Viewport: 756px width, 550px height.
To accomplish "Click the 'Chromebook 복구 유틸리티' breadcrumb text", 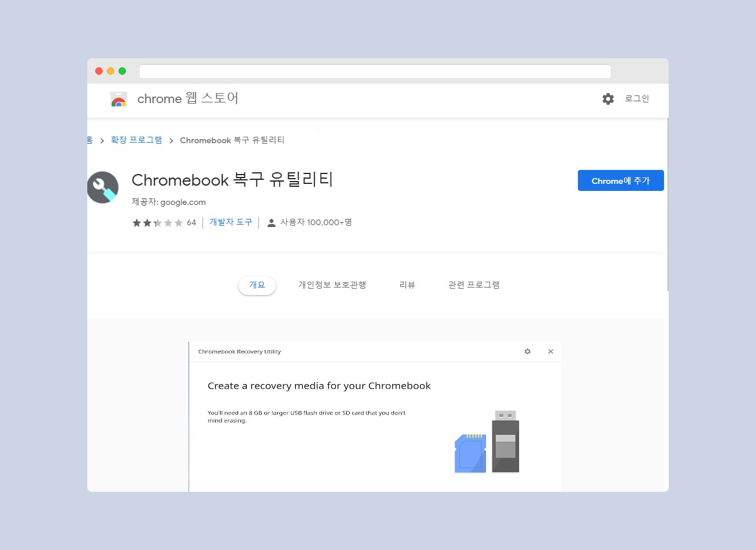I will coord(232,140).
